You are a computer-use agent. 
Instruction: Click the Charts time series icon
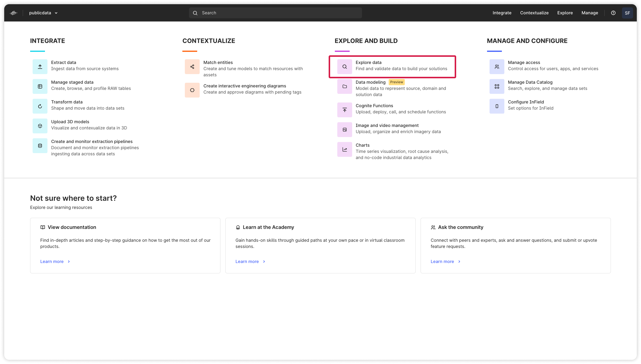[x=344, y=149]
